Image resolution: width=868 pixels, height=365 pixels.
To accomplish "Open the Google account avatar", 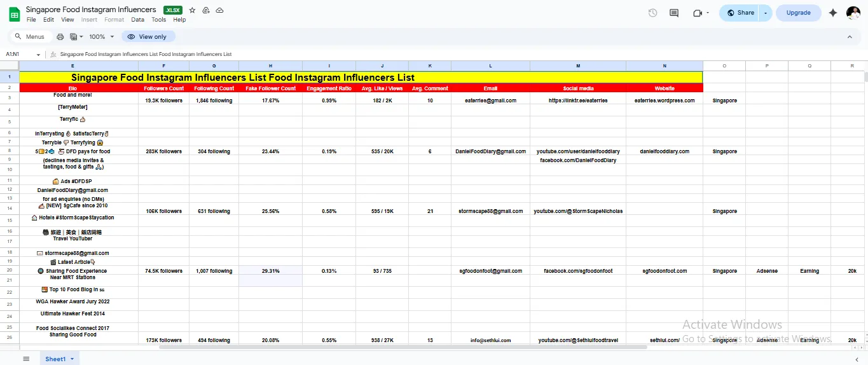I will pos(853,13).
